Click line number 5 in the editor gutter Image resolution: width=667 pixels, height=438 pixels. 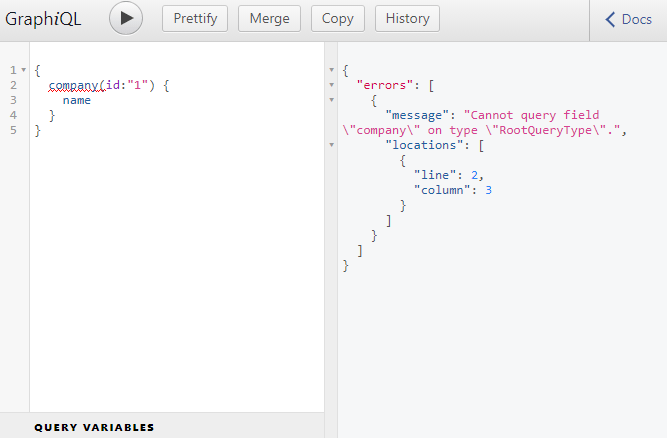pyautogui.click(x=13, y=131)
